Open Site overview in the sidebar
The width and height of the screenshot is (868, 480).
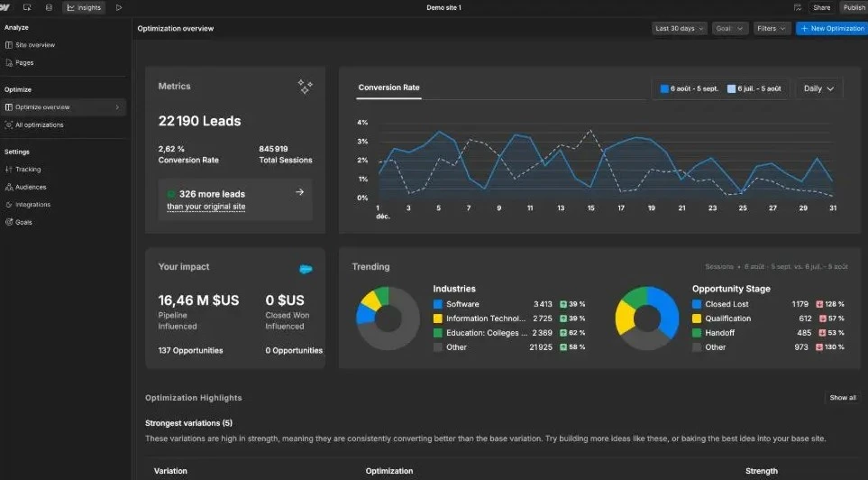(35, 45)
